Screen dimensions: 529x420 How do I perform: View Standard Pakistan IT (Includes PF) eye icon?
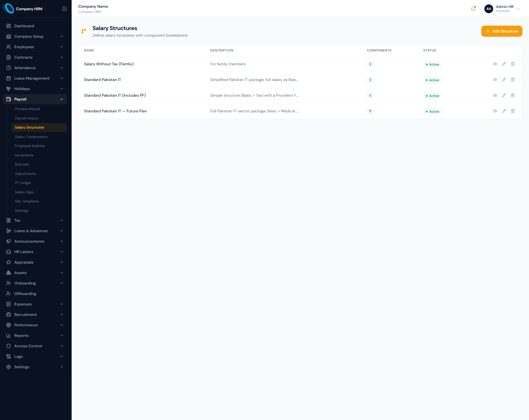tap(495, 95)
